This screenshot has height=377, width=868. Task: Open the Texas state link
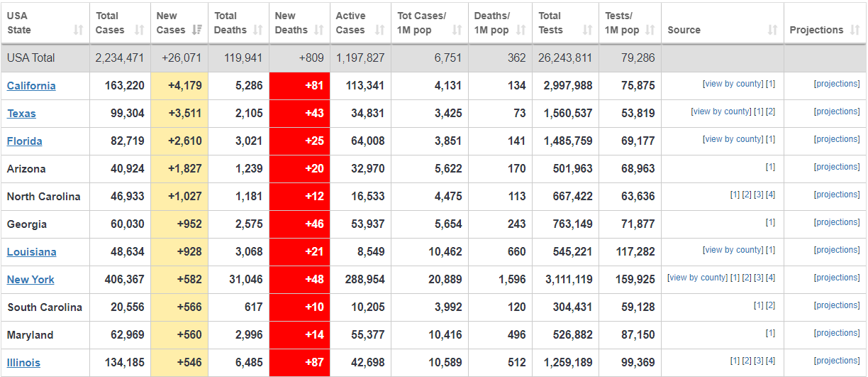click(21, 114)
